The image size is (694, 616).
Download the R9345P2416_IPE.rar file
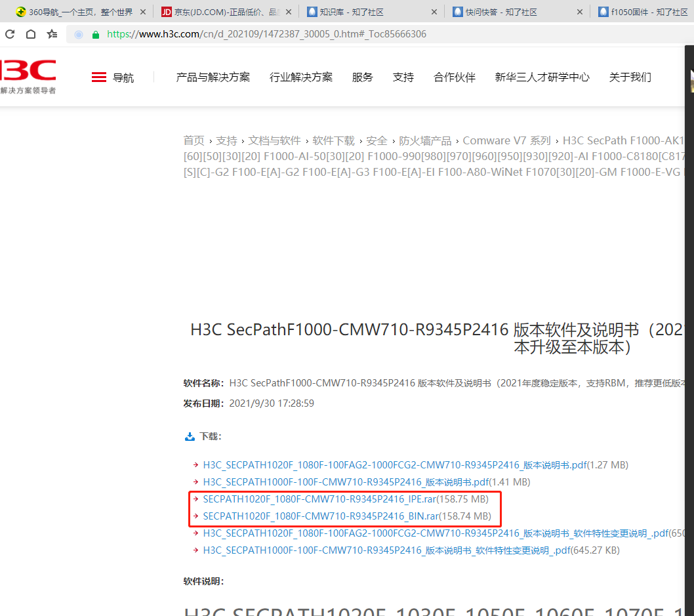point(319,499)
